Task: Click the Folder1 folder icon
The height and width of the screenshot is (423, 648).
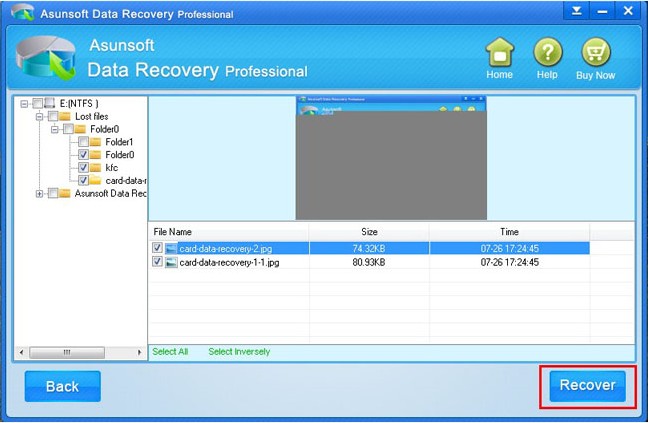Action: click(x=95, y=142)
